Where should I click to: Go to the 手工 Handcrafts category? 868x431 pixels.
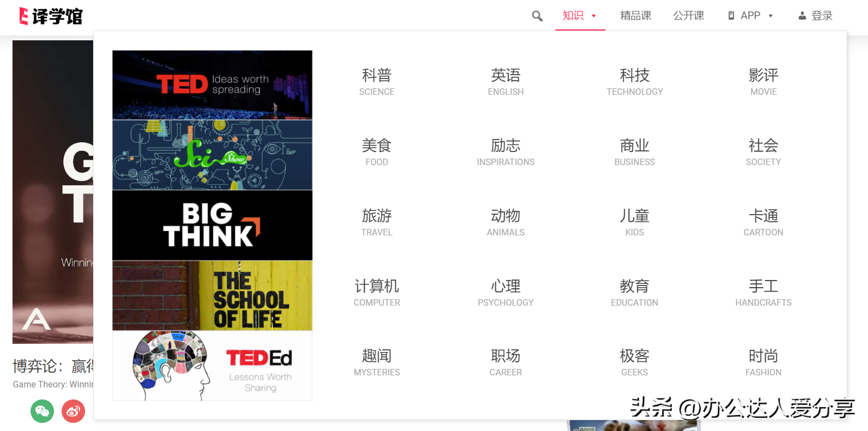pos(763,293)
